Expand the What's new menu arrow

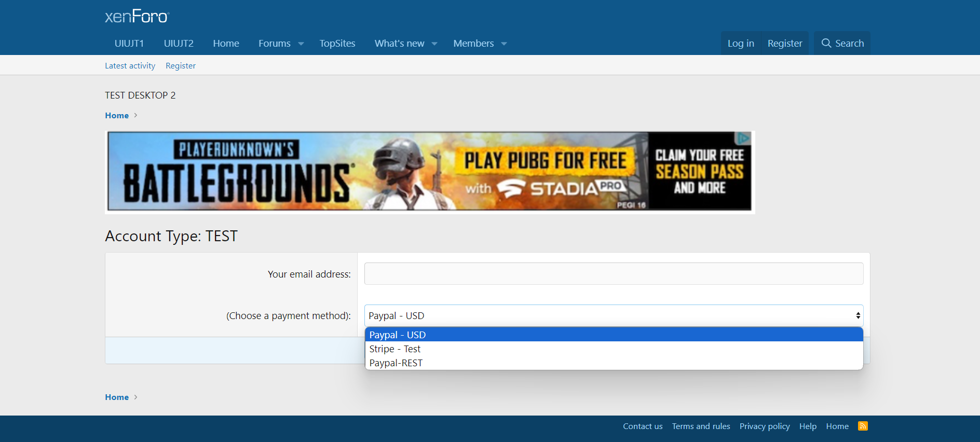point(434,44)
